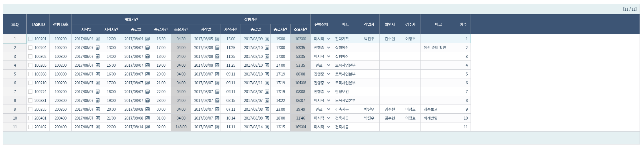Open calendar for row 9 planned start date

tap(98, 109)
